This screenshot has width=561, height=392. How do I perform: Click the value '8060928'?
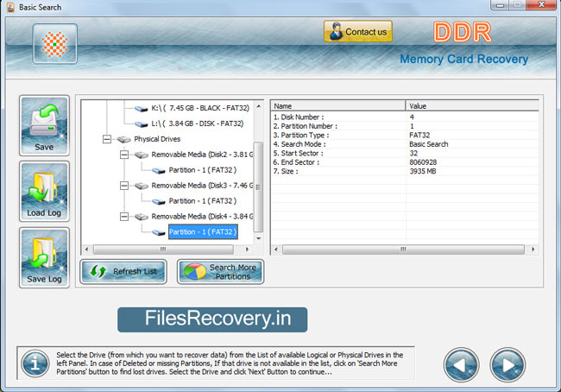[423, 162]
